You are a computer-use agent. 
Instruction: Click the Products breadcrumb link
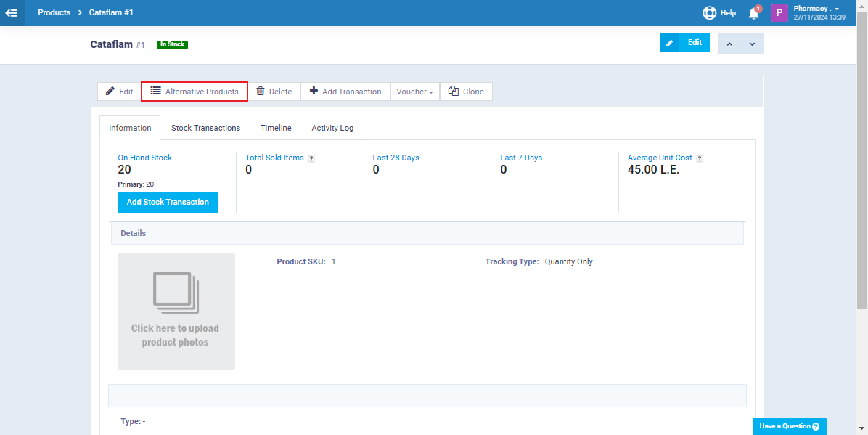[54, 12]
